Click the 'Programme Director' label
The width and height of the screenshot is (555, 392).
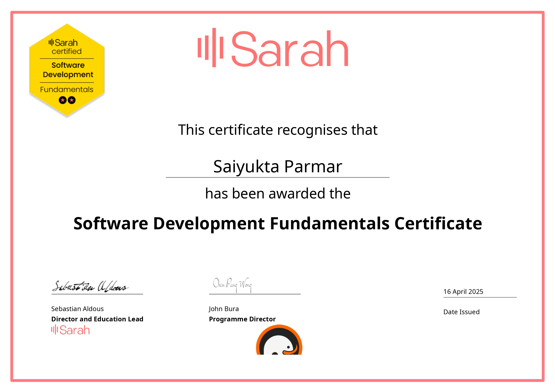click(x=242, y=319)
